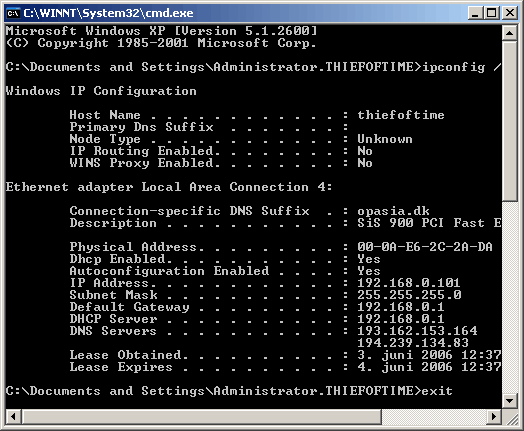The width and height of the screenshot is (524, 431).
Task: Click the horizontal scrollbar thumb
Action: pyautogui.click(x=202, y=416)
